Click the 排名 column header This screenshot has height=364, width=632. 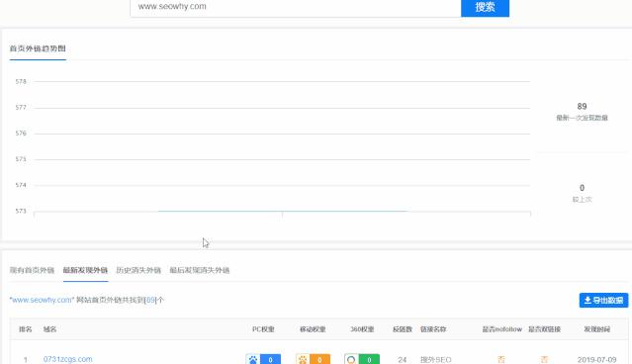[x=26, y=329]
